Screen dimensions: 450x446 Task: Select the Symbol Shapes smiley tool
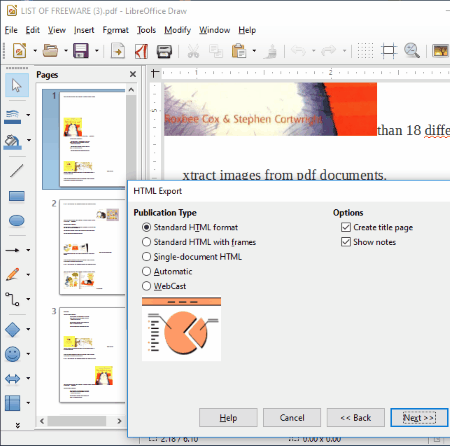(x=13, y=354)
